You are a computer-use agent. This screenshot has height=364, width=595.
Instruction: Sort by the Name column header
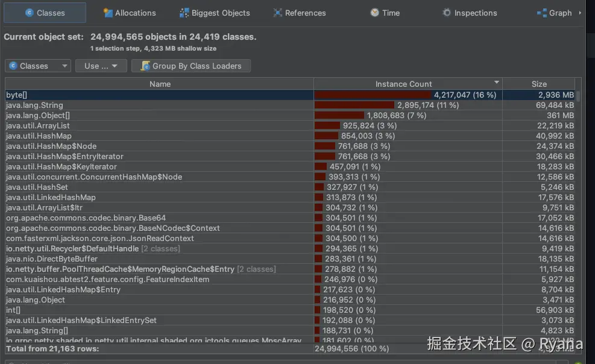click(159, 84)
